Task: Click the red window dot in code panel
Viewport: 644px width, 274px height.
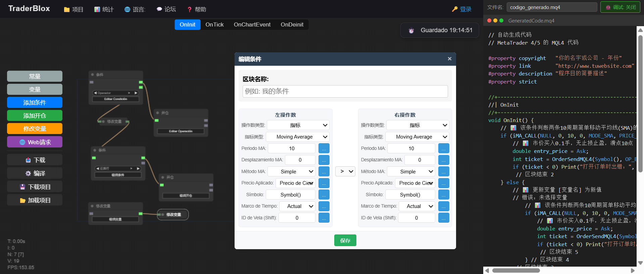Action: pos(489,20)
